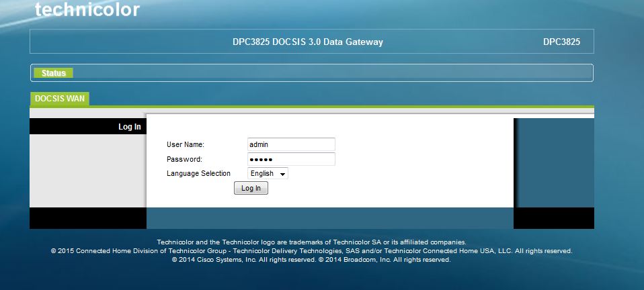The width and height of the screenshot is (644, 290).
Task: Click the technicolor logo
Action: pyautogui.click(x=87, y=9)
